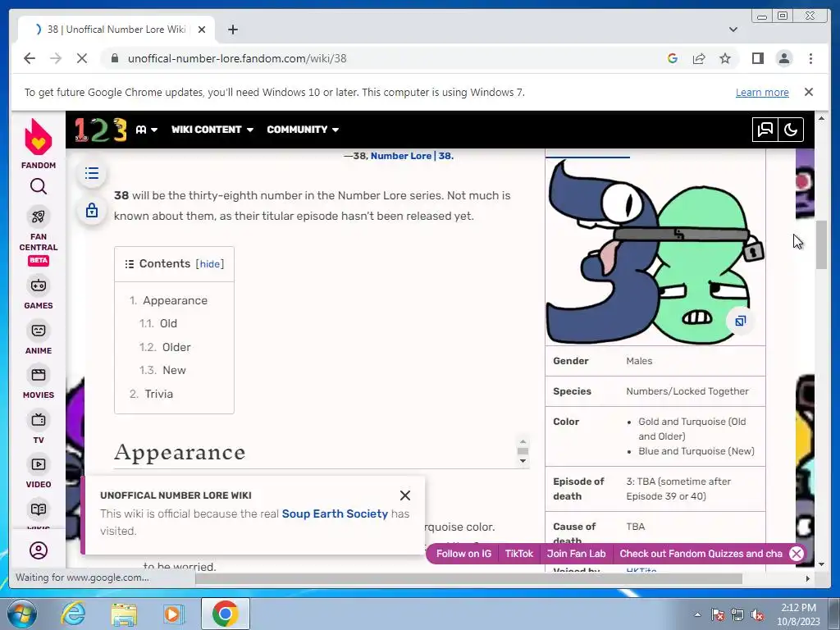Open a new browser tab
This screenshot has width=840, height=630.
[x=232, y=30]
